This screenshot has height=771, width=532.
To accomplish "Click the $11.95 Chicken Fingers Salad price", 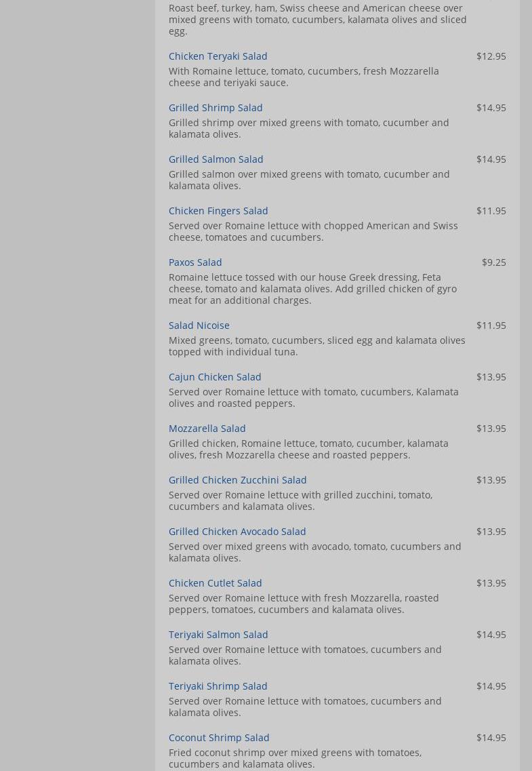I will [491, 211].
